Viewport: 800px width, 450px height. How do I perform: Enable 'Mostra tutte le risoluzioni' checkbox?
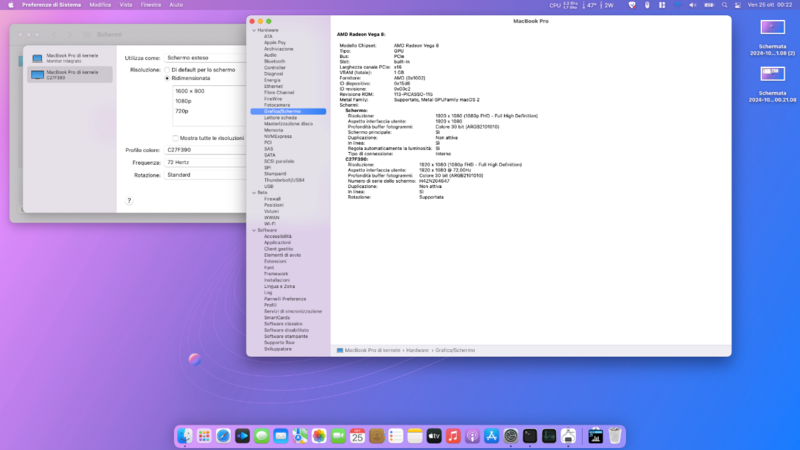pos(176,137)
